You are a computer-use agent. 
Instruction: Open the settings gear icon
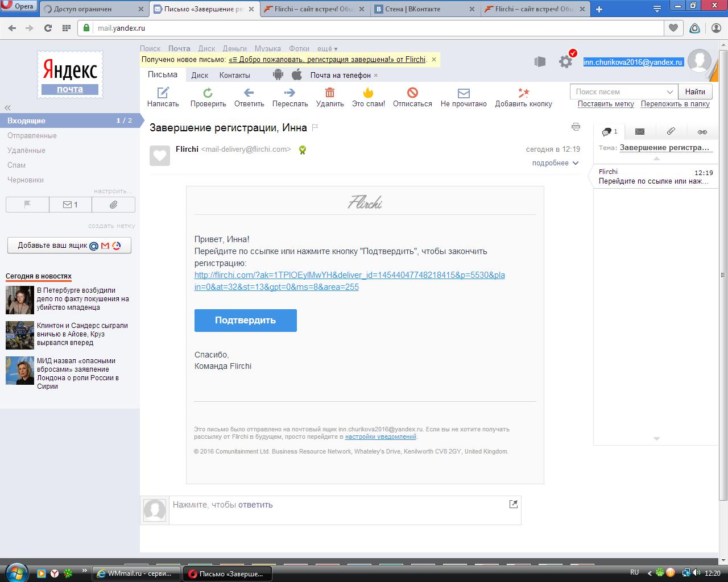[x=565, y=61]
